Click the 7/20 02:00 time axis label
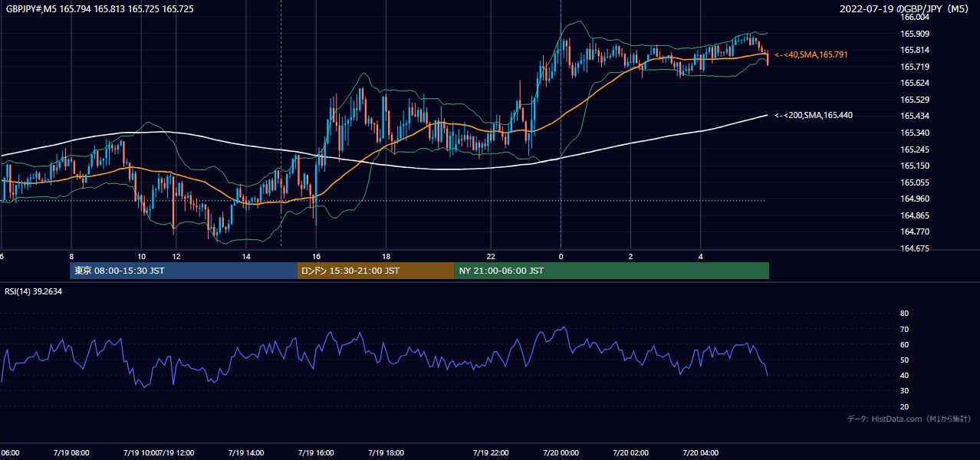This screenshot has height=460, width=980. pyautogui.click(x=630, y=453)
